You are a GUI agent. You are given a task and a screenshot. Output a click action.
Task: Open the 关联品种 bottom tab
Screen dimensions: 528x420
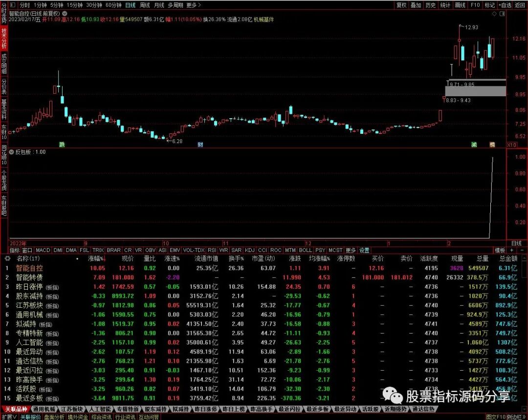[x=16, y=409]
